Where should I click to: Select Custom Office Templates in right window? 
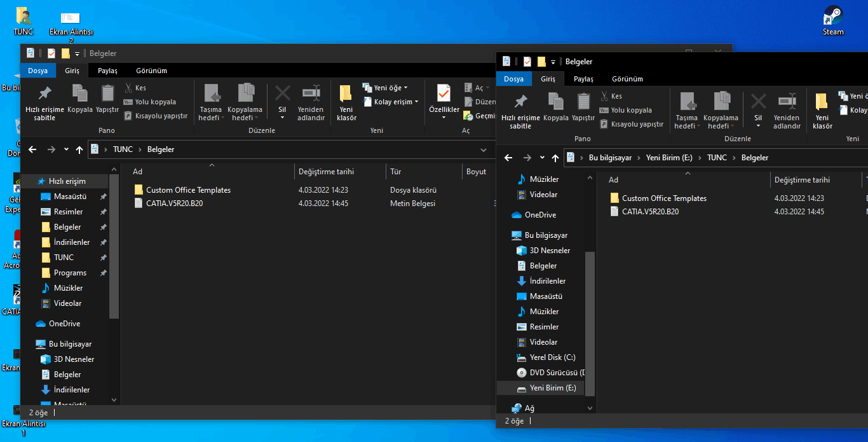(664, 198)
